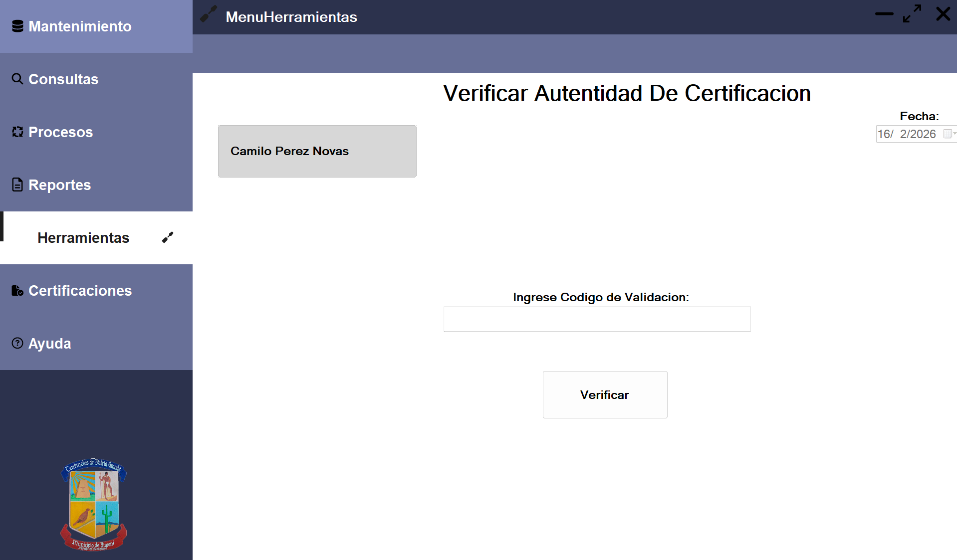Image resolution: width=957 pixels, height=560 pixels.
Task: Select the Herramientas menu item
Action: [96, 238]
